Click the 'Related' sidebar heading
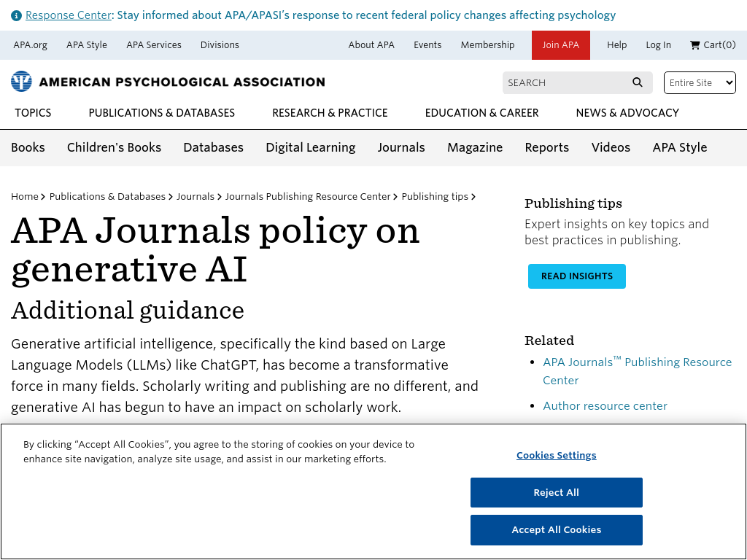The height and width of the screenshot is (560, 747). click(549, 341)
